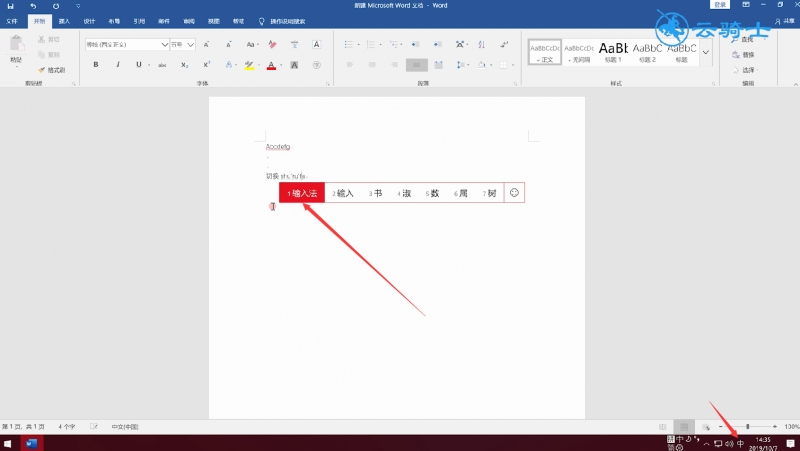This screenshot has height=451, width=800.
Task: Click the font color red A button
Action: coord(271,65)
